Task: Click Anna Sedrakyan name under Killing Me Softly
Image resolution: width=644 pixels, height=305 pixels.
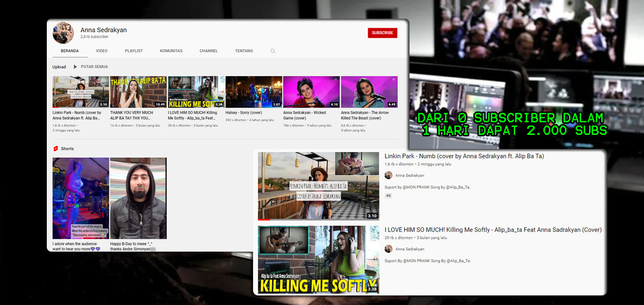Action: point(410,249)
